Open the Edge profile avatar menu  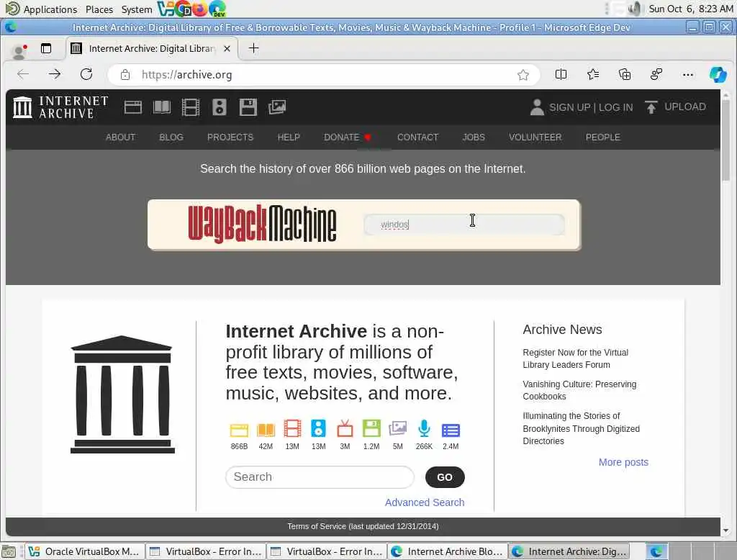[19, 51]
